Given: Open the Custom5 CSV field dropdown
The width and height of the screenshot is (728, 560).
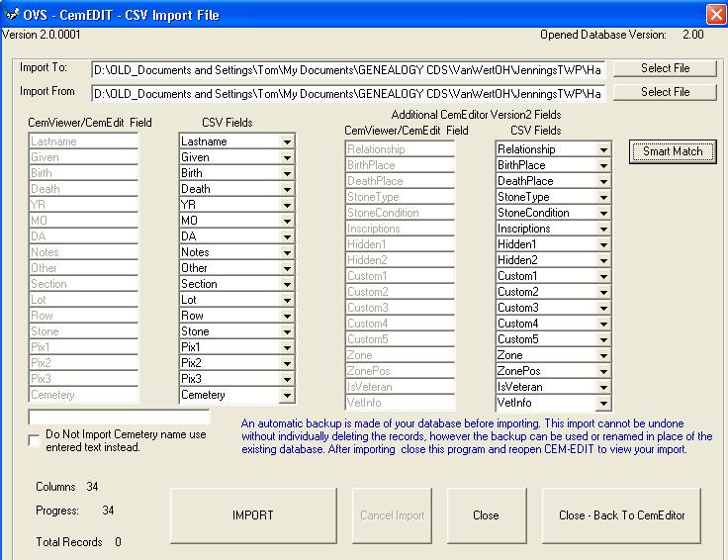Looking at the screenshot, I should 603,339.
